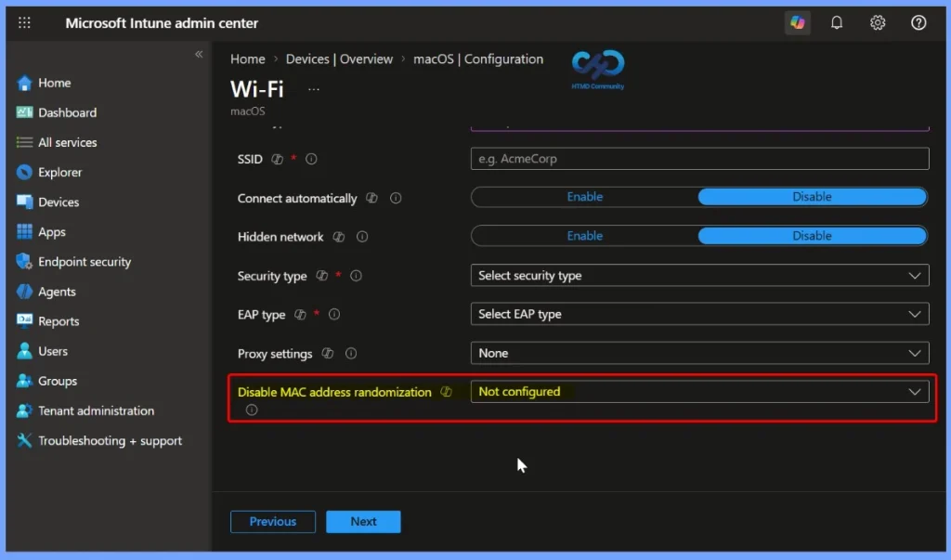Open the help question mark icon
Viewport: 951px width, 560px height.
click(x=918, y=23)
